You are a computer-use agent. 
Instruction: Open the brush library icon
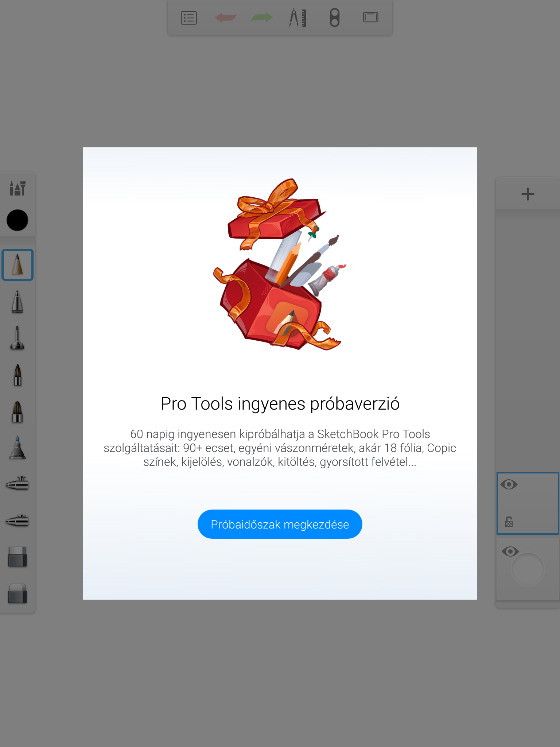(x=17, y=188)
